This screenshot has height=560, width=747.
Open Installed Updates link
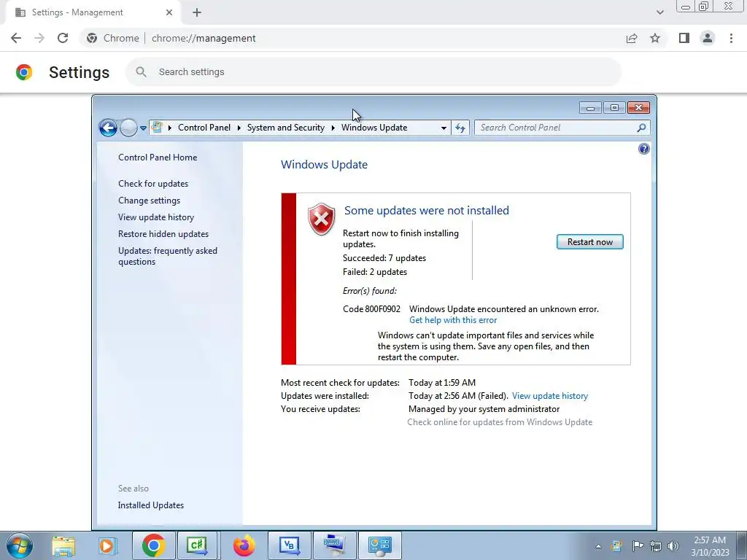tap(150, 505)
